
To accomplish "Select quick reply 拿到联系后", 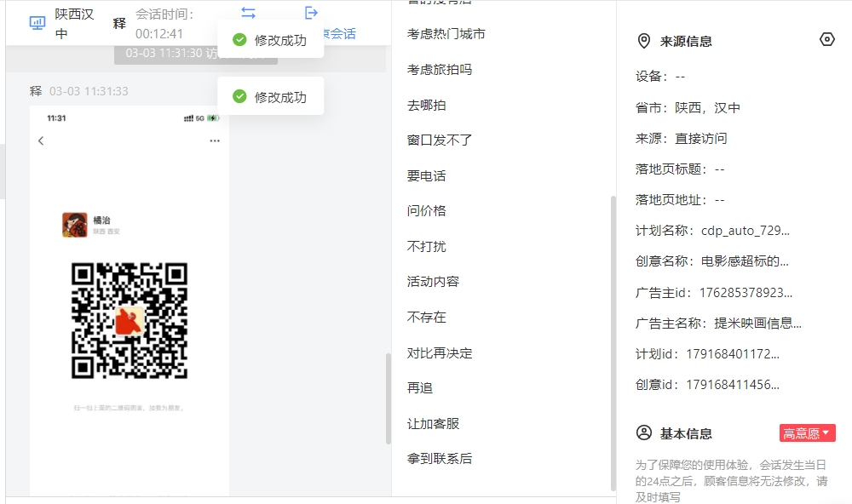I will pos(440,458).
